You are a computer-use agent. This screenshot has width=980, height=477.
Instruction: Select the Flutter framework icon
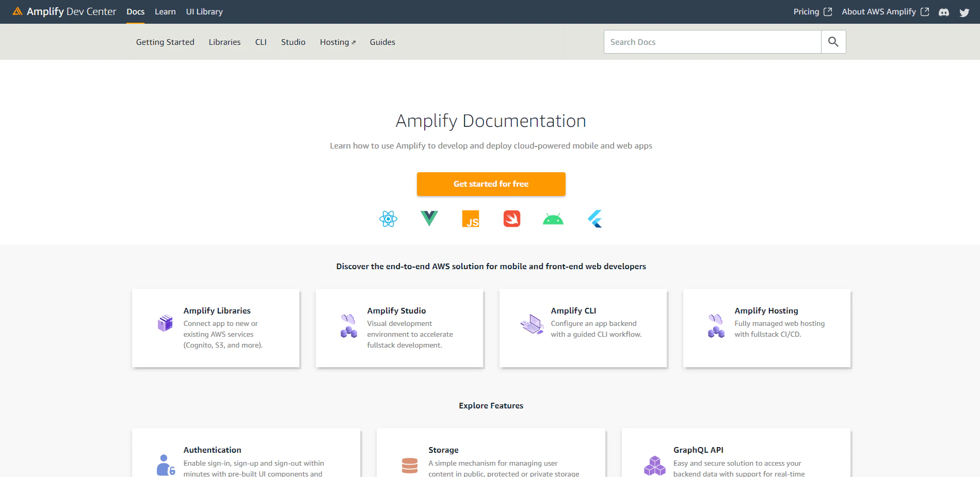pyautogui.click(x=595, y=219)
